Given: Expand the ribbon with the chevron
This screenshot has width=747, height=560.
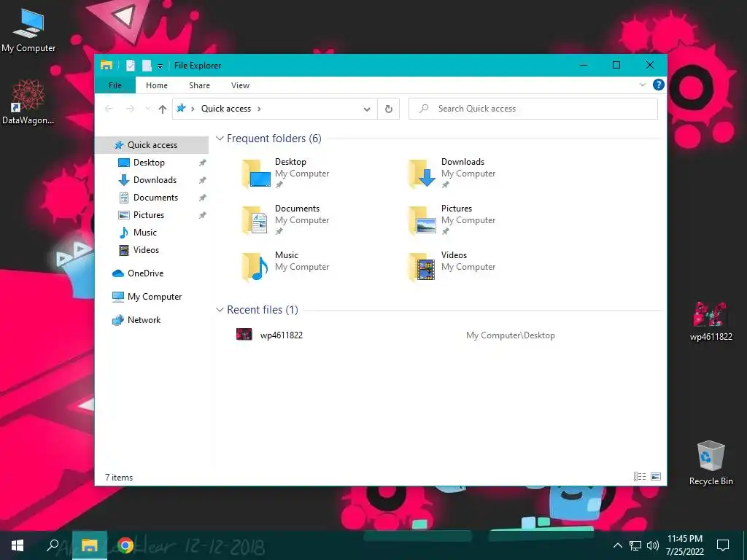Looking at the screenshot, I should [x=642, y=85].
